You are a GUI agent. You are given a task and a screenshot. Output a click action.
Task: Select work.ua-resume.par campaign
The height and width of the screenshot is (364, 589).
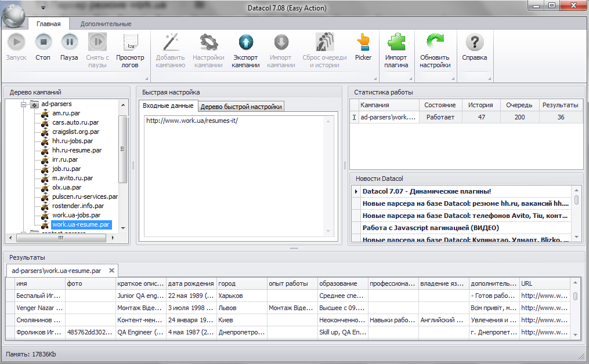click(x=81, y=224)
